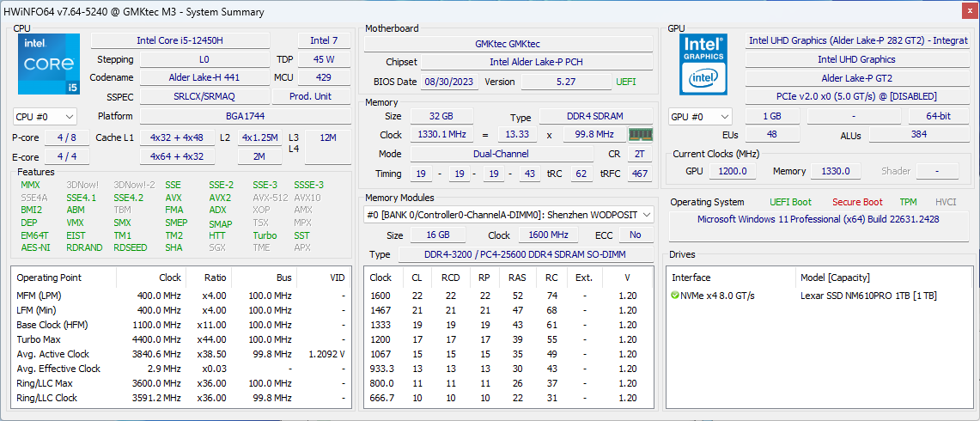The width and height of the screenshot is (980, 421).
Task: Click the Intel Graphics logo image
Action: (x=703, y=64)
